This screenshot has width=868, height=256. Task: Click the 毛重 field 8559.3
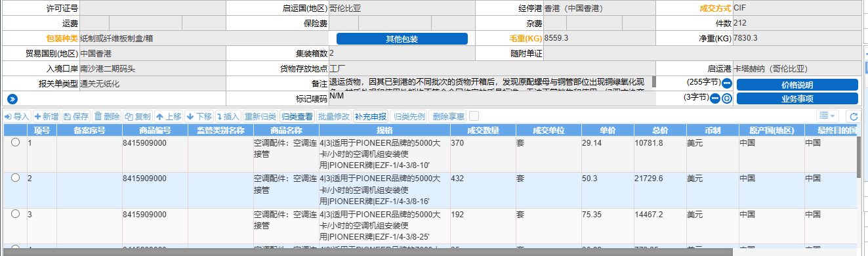click(x=599, y=39)
